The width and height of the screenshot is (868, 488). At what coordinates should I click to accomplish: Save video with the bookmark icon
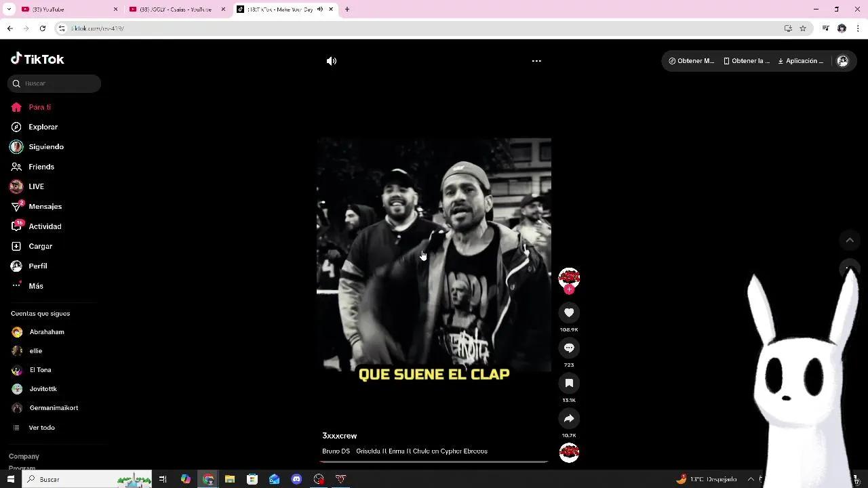point(569,383)
